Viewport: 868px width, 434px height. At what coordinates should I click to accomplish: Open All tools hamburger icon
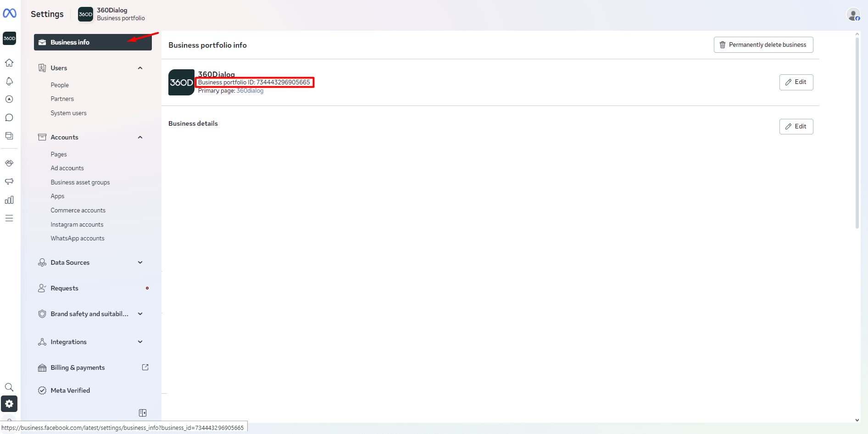coord(9,218)
